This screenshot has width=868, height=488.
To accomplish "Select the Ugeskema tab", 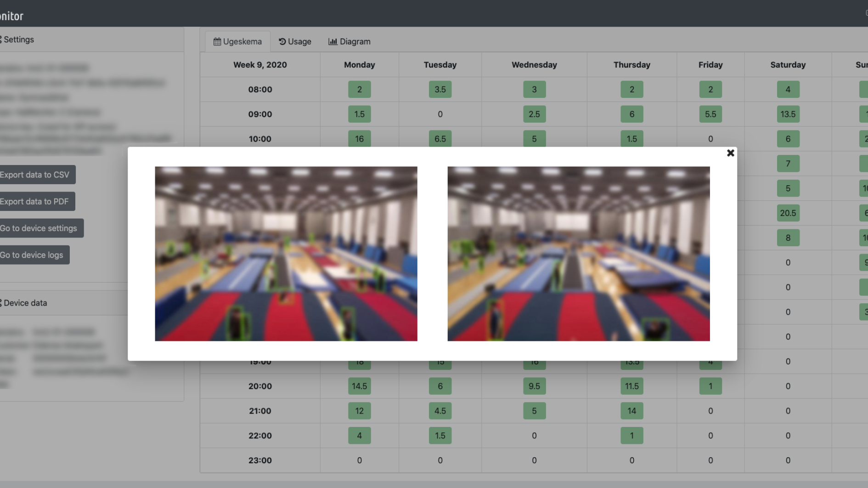I will point(237,42).
